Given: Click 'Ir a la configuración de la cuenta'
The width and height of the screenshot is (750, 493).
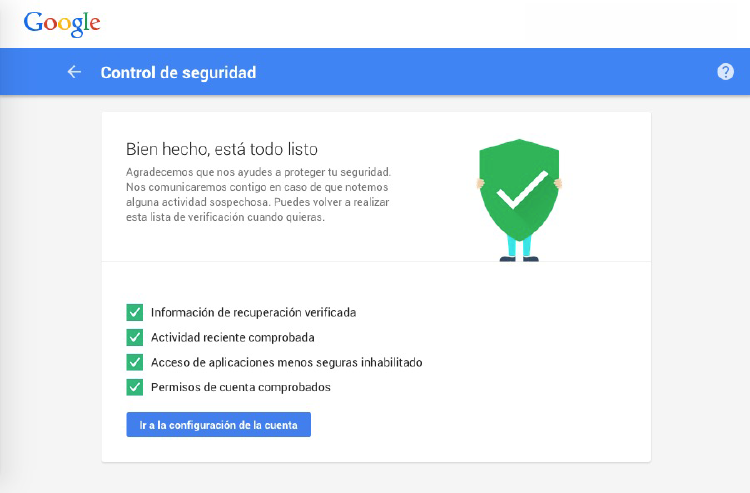Looking at the screenshot, I should (219, 425).
